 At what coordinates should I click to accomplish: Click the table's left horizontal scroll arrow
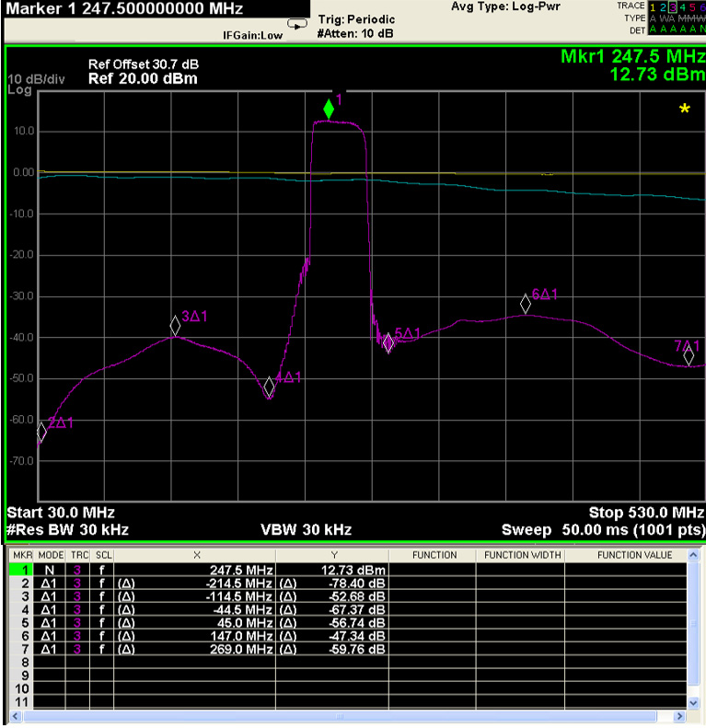click(x=13, y=716)
